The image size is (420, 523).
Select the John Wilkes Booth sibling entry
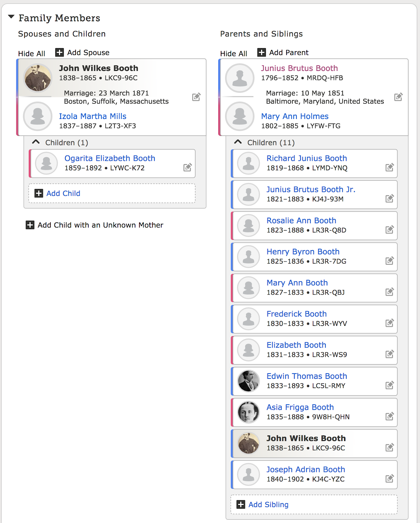point(306,438)
